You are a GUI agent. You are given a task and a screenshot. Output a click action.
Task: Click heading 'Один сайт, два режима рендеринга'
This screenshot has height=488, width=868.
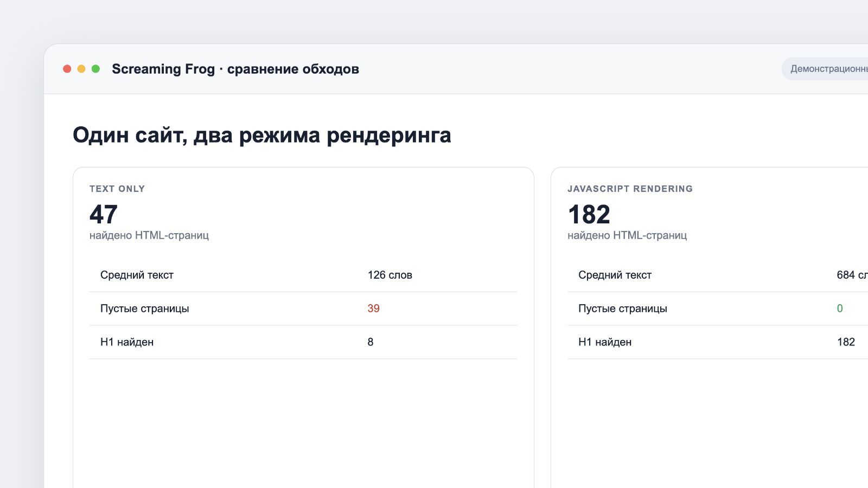pyautogui.click(x=262, y=135)
